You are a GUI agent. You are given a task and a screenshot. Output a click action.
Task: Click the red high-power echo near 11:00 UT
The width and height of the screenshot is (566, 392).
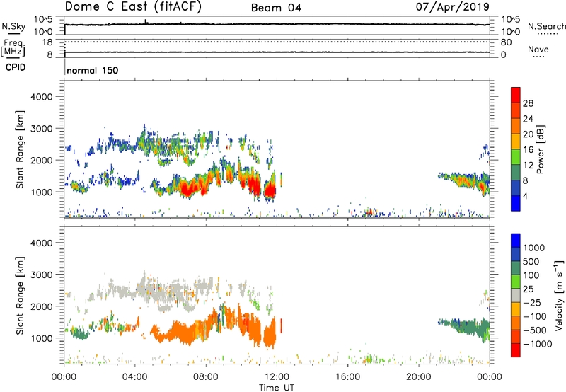255,184
